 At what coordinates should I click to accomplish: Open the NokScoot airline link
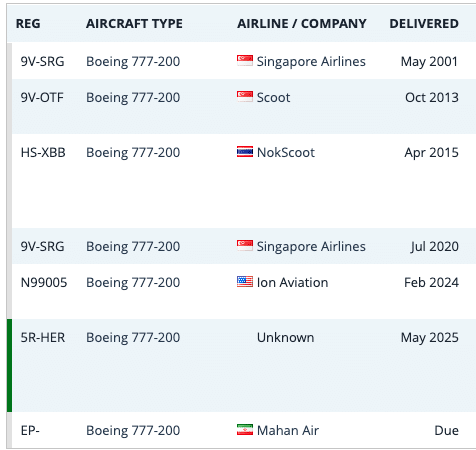click(286, 152)
